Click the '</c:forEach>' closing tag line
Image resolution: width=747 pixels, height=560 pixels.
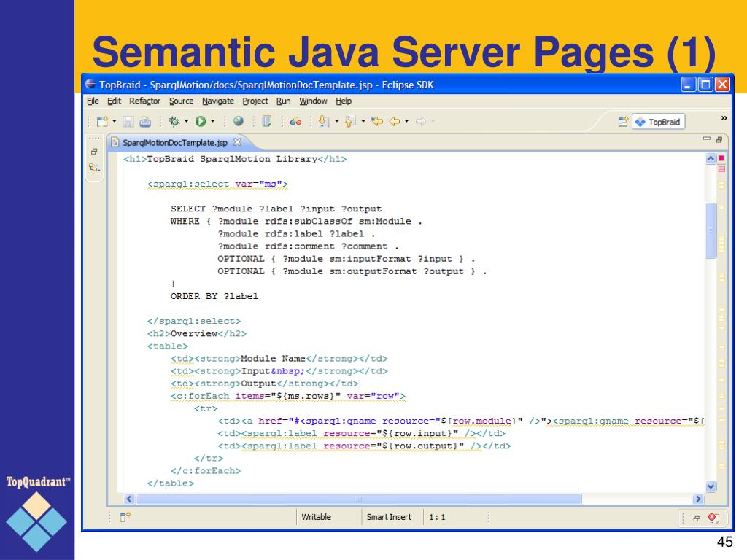pyautogui.click(x=206, y=470)
